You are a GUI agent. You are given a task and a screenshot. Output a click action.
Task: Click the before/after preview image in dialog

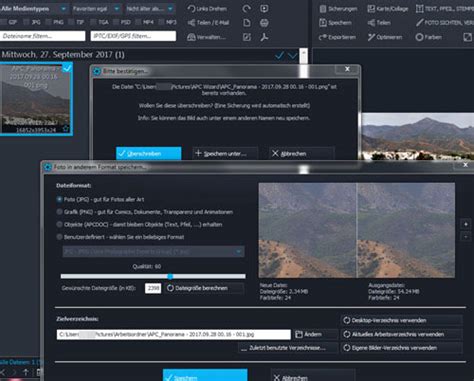[x=356, y=230]
